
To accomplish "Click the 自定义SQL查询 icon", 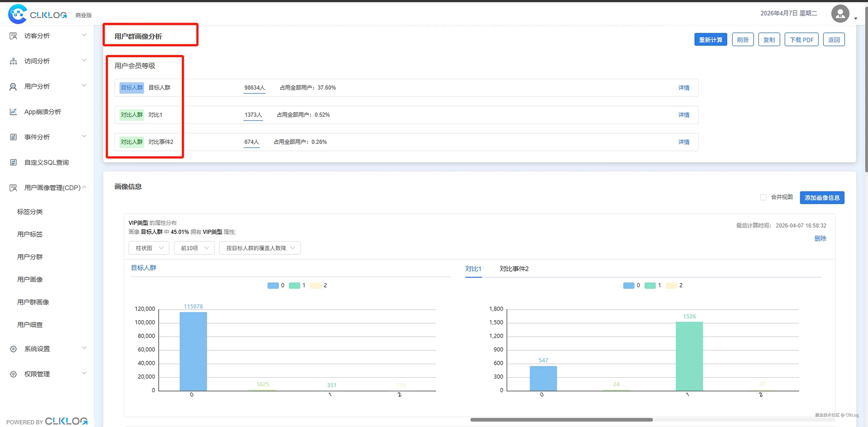I will [13, 162].
